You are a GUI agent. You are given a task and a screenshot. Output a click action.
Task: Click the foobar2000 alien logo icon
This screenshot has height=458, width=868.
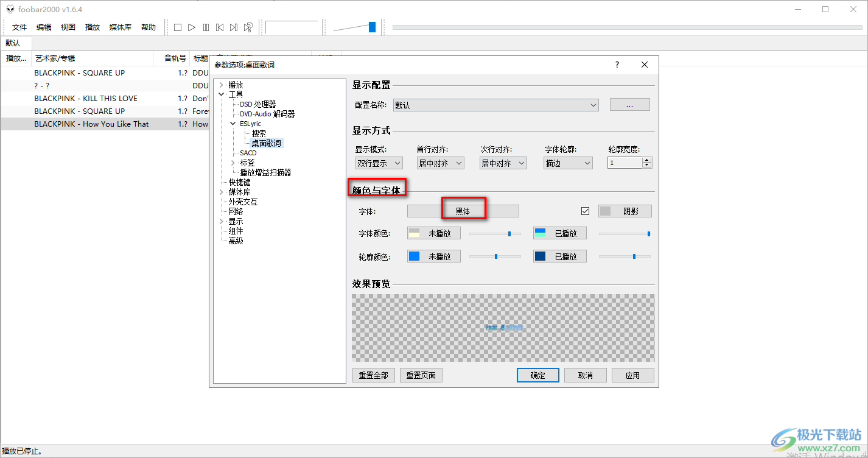pyautogui.click(x=10, y=9)
